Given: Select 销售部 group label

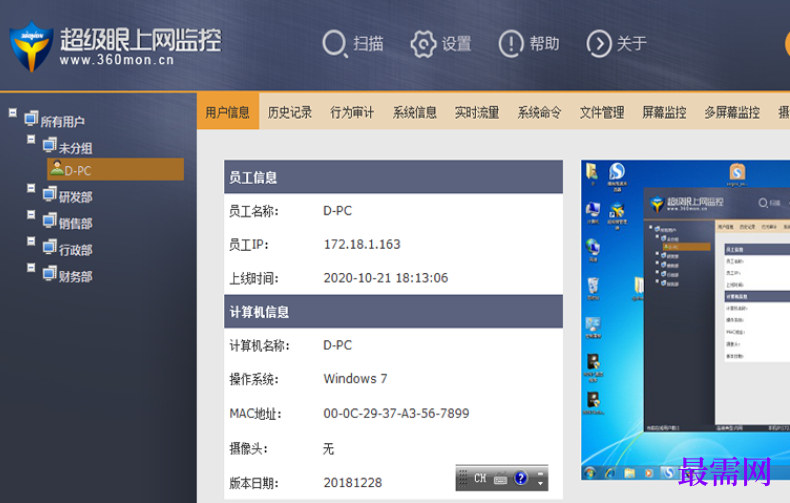Looking at the screenshot, I should pos(76,223).
